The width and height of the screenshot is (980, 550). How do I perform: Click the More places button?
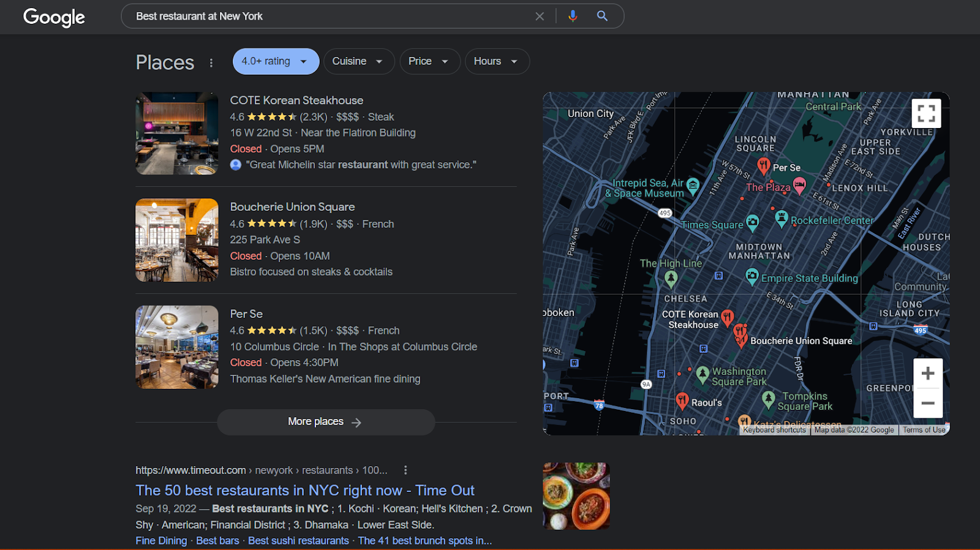[x=326, y=422]
